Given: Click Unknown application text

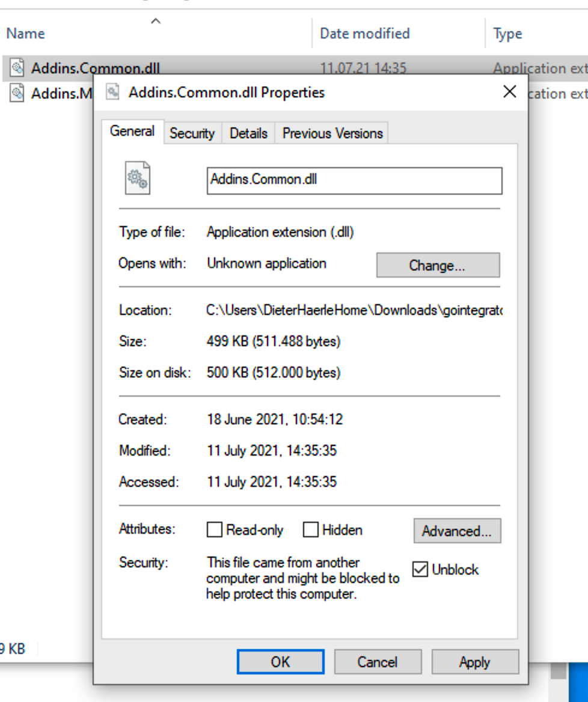Looking at the screenshot, I should click(266, 263).
